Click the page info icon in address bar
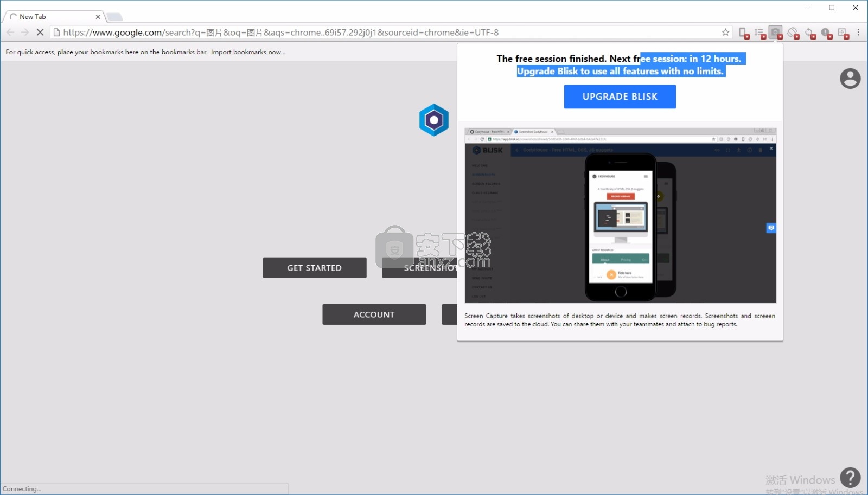 pos(56,33)
